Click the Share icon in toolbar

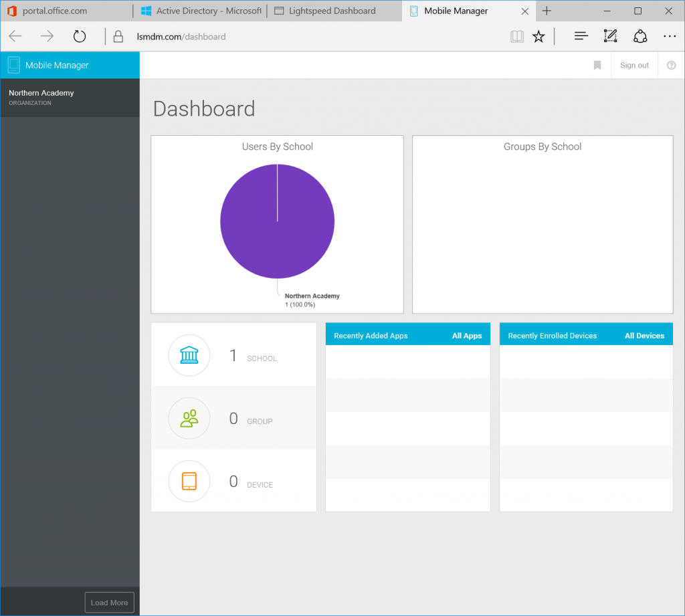point(640,36)
